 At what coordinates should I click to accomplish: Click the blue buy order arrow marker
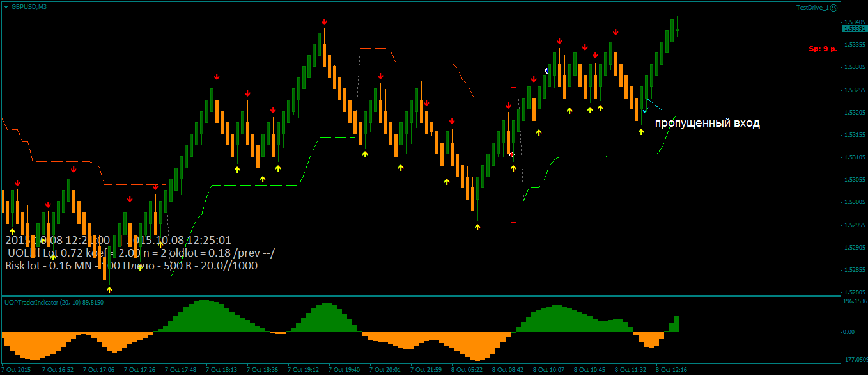pos(546,70)
